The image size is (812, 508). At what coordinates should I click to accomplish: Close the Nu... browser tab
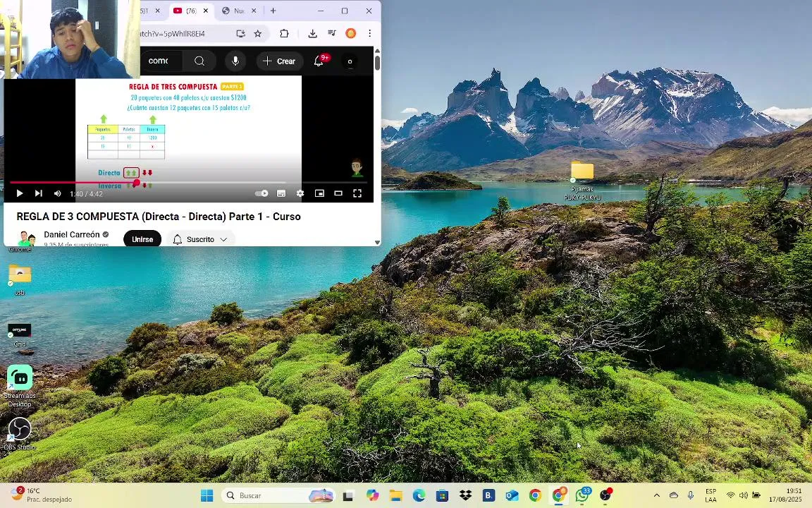(254, 11)
